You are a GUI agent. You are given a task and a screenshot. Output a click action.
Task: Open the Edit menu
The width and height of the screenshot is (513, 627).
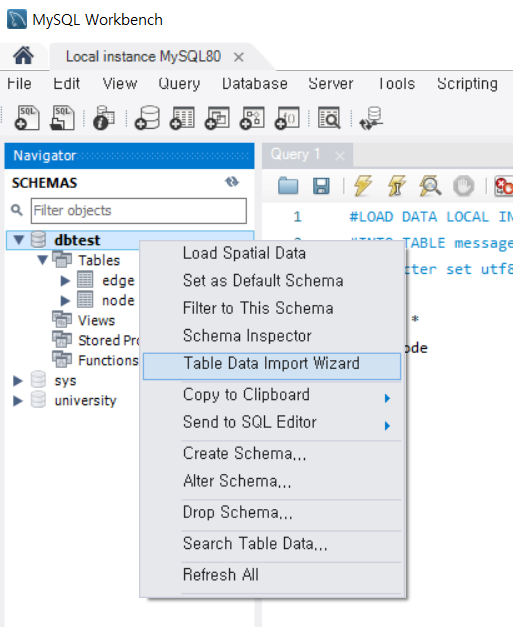click(x=66, y=84)
